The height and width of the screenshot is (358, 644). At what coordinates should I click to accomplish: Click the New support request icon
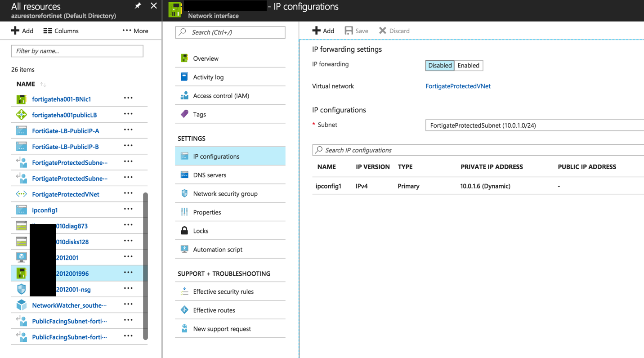click(x=184, y=328)
